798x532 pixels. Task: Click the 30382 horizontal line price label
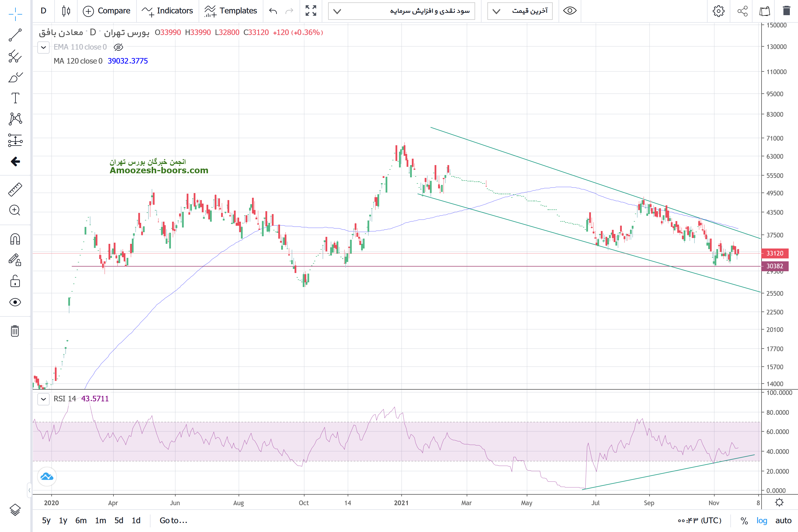775,266
